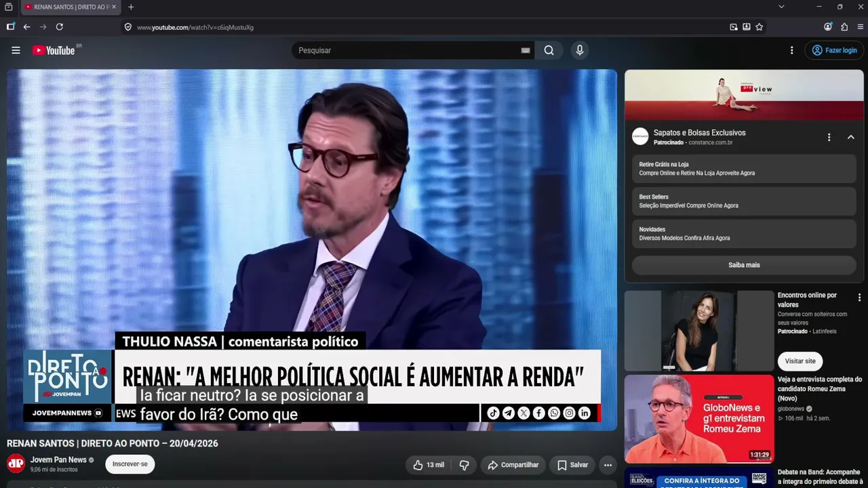The width and height of the screenshot is (868, 488).
Task: Play the Debate na Band video thumbnail
Action: coord(699,478)
